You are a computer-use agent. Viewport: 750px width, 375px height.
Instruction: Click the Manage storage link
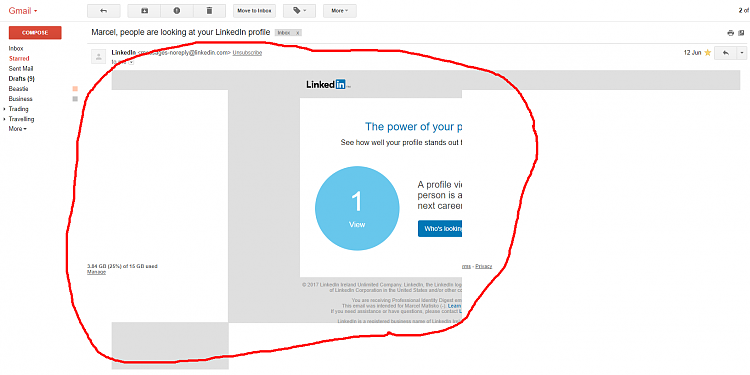click(96, 272)
